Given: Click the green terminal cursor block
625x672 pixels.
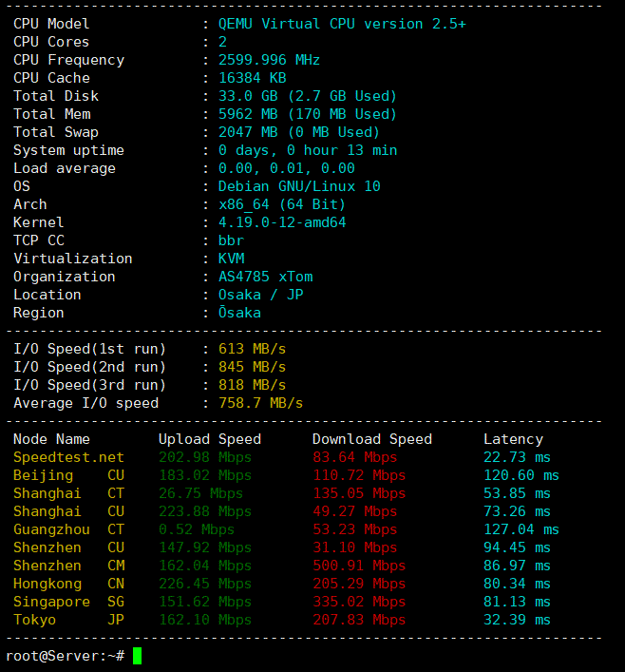Looking at the screenshot, I should coord(137,656).
